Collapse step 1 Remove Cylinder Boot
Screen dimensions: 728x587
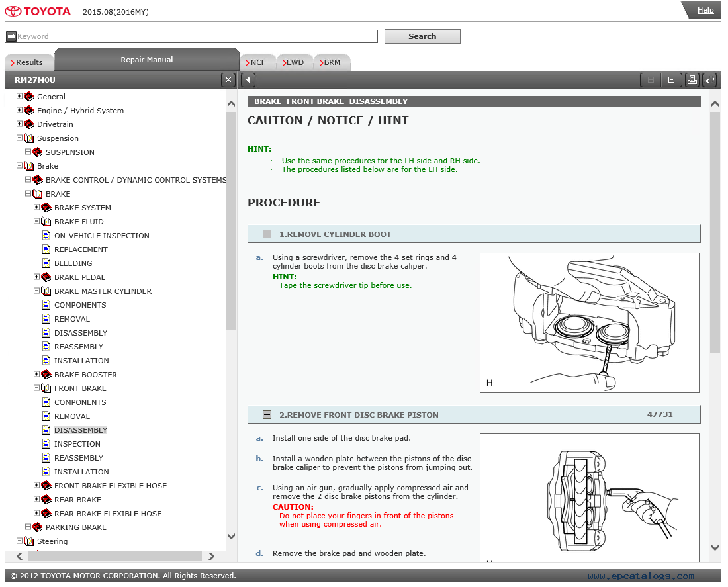pyautogui.click(x=267, y=234)
